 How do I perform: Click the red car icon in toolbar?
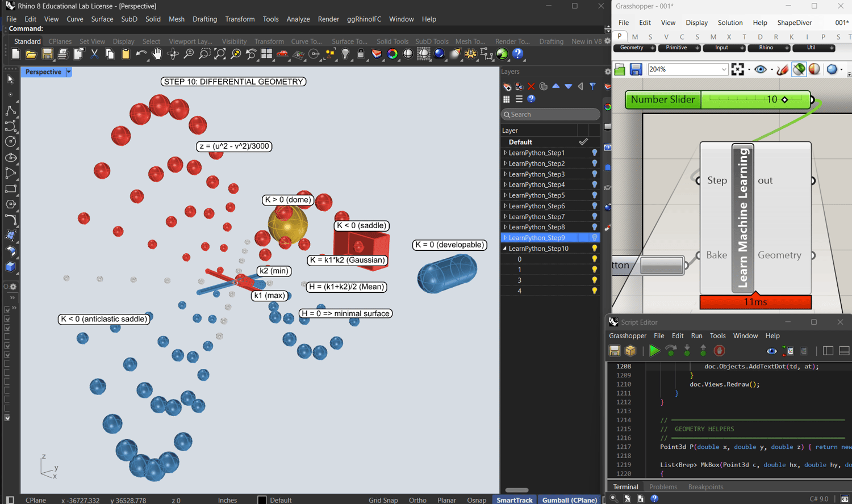pos(282,54)
